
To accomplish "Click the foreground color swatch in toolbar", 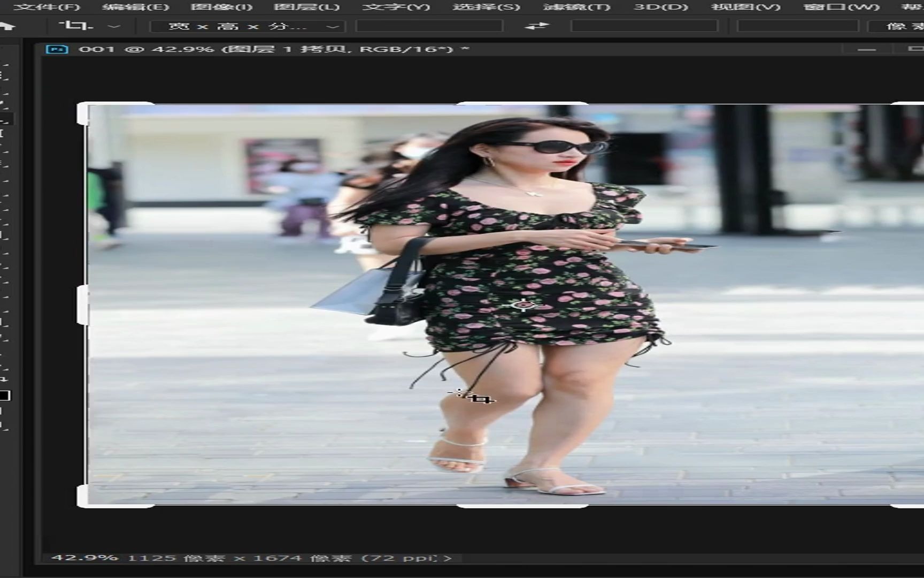I will [x=4, y=396].
